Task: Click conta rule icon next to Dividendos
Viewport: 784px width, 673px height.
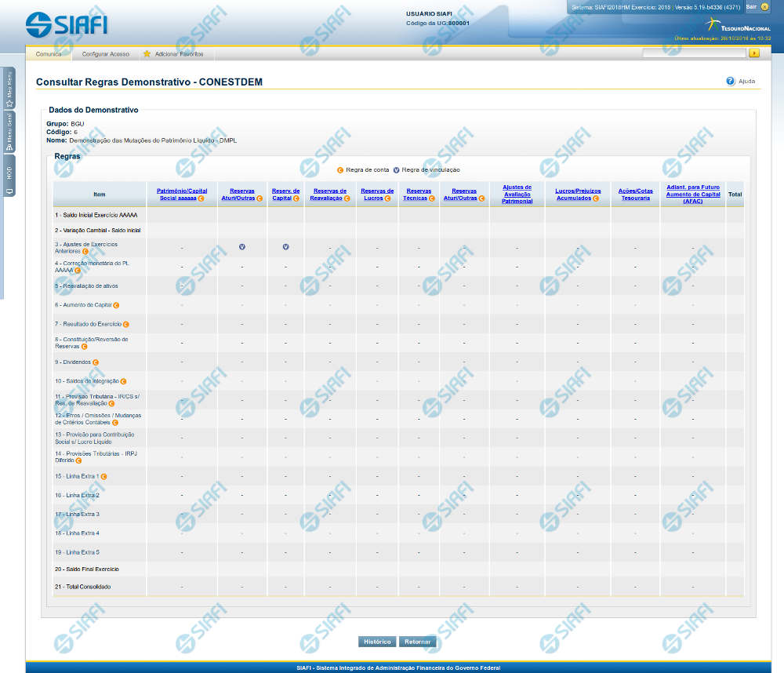Action: pyautogui.click(x=96, y=362)
